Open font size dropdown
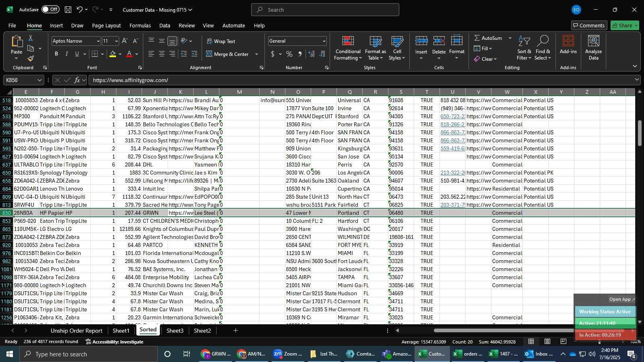 click(116, 41)
